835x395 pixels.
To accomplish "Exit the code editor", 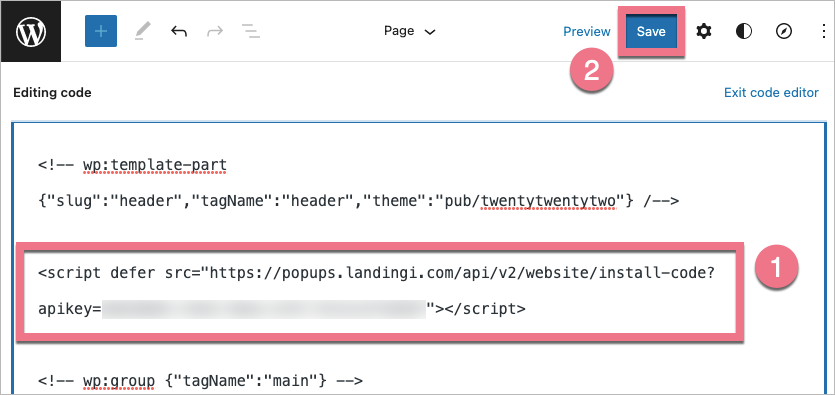I will point(771,93).
